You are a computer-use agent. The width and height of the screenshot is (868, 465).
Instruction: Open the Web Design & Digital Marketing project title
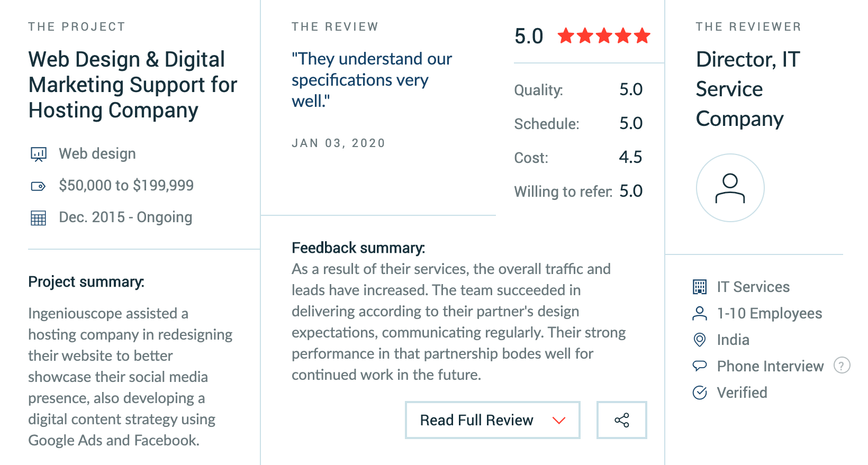[x=133, y=85]
